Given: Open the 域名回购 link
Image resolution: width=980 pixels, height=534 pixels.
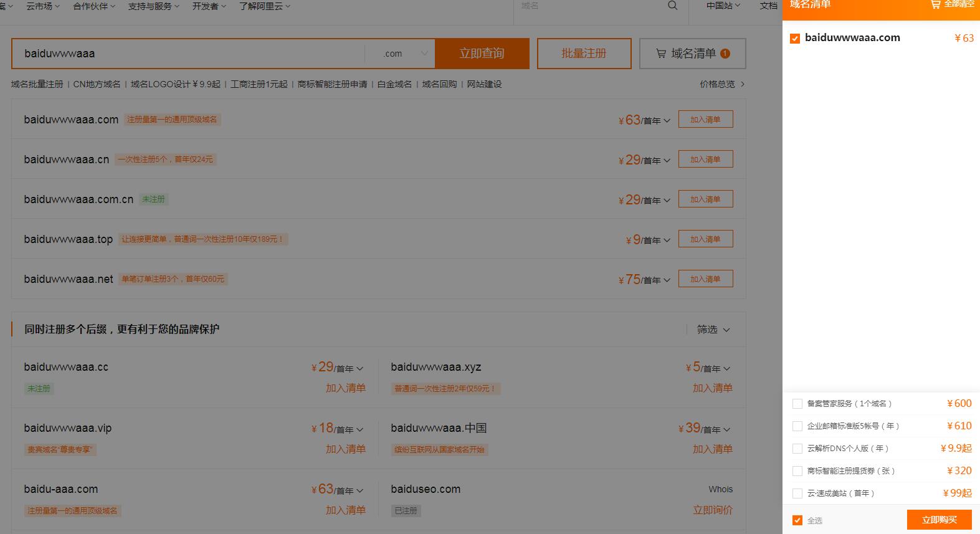Looking at the screenshot, I should pyautogui.click(x=439, y=84).
